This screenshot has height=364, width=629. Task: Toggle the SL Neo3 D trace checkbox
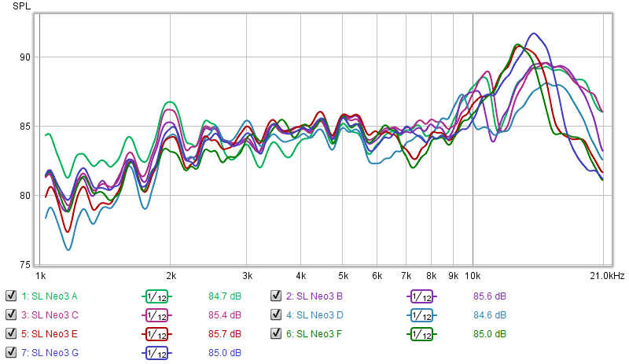point(276,315)
